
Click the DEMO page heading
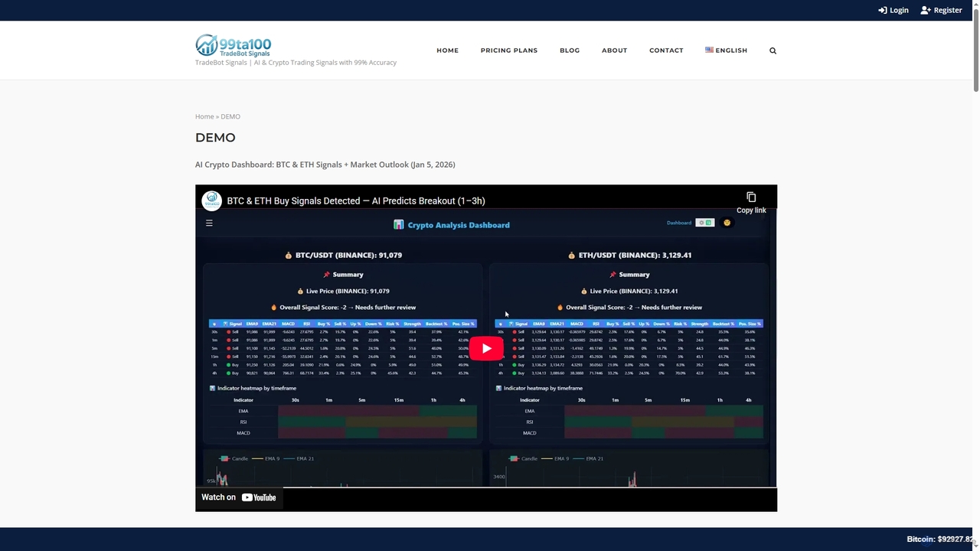(215, 138)
